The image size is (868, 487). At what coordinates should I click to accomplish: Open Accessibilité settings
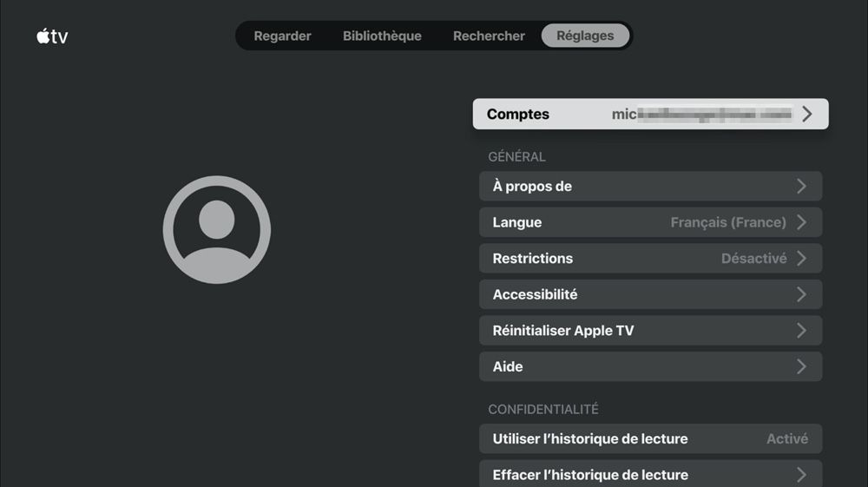click(650, 294)
